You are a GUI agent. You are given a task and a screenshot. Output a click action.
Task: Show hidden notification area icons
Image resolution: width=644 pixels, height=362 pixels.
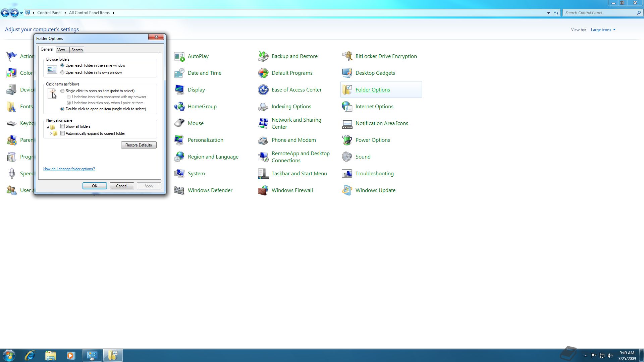pos(586,356)
